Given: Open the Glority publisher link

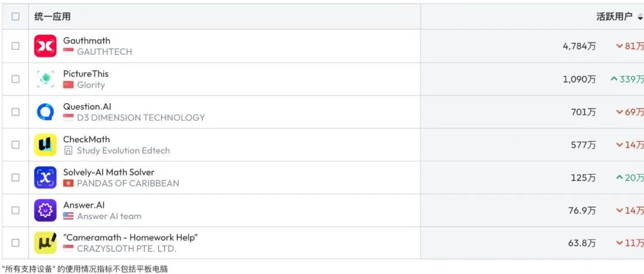Looking at the screenshot, I should coord(91,85).
